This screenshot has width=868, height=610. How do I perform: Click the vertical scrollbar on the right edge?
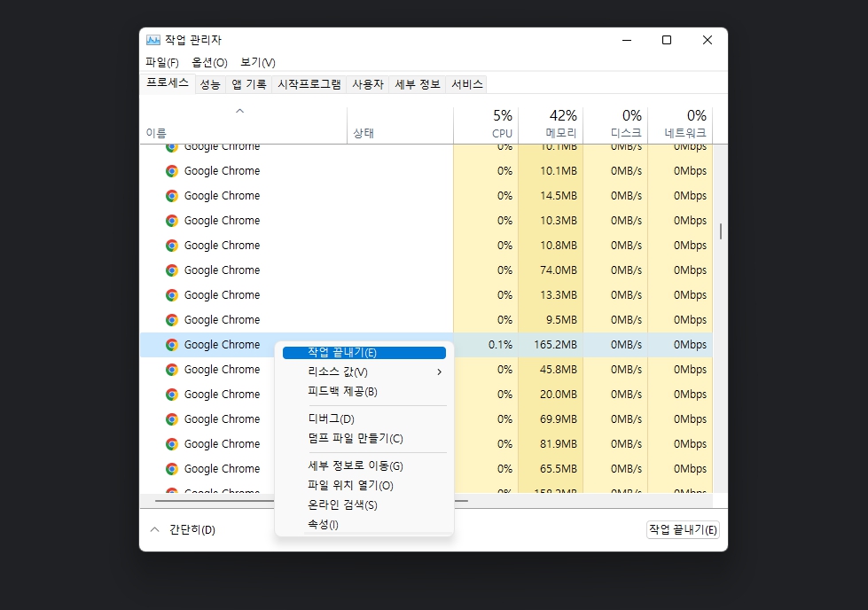point(720,231)
